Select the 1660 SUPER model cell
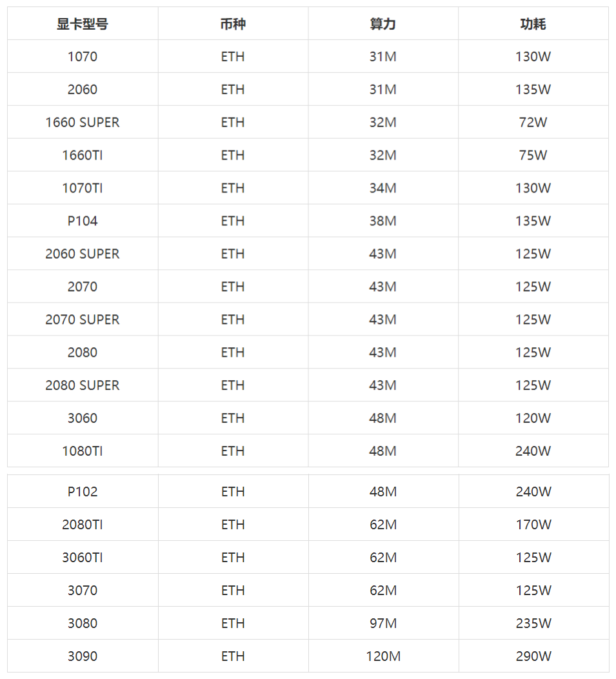616x679 pixels. click(83, 123)
